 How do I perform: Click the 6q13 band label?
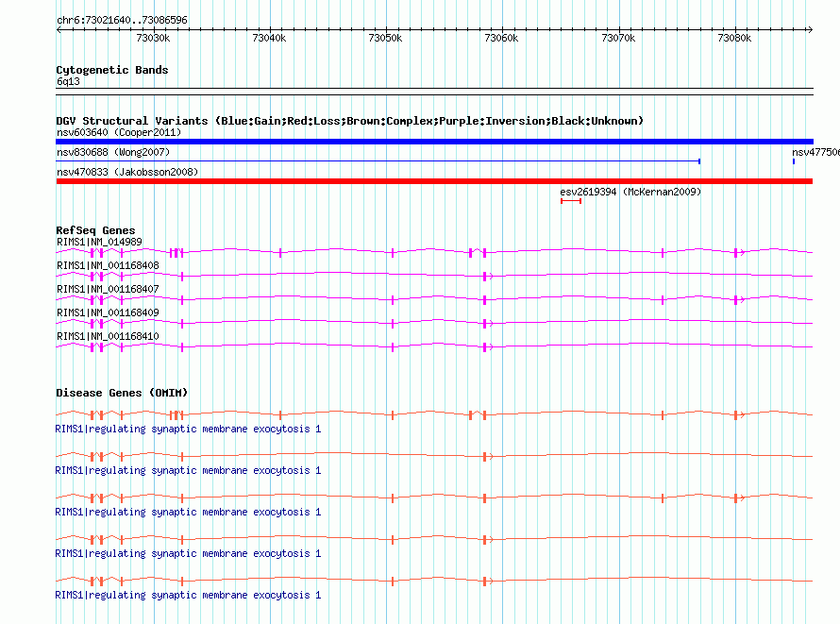[x=68, y=81]
